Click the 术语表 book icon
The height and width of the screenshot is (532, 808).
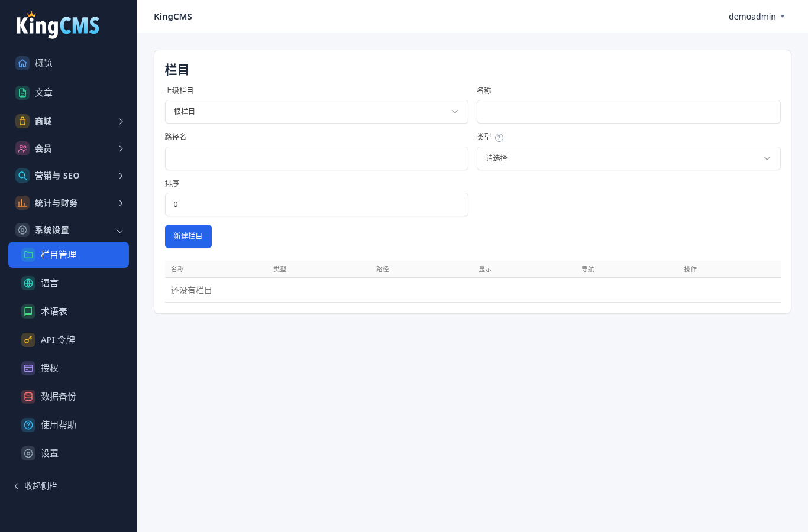[28, 312]
